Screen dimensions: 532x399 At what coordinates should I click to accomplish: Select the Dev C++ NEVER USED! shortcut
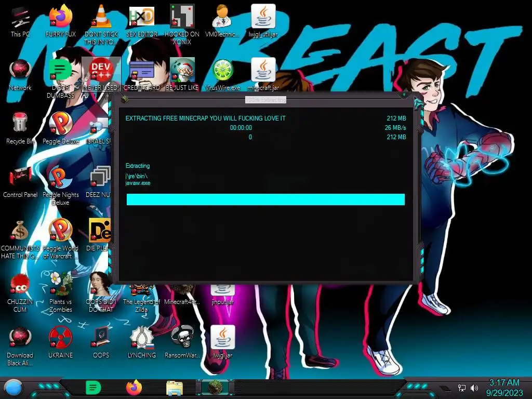[101, 75]
